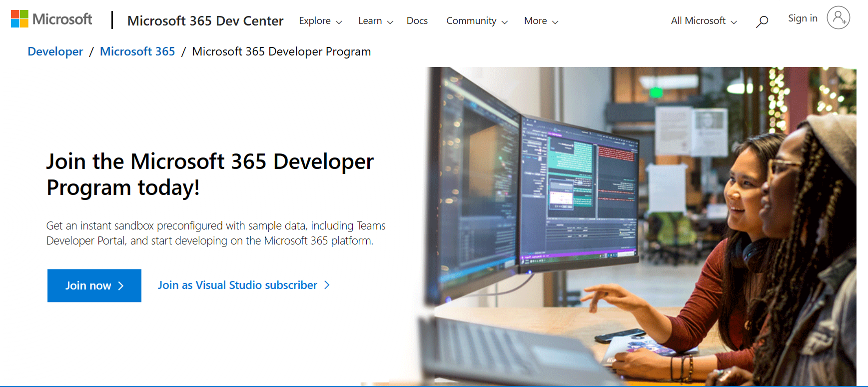
Task: Expand the Explore menu
Action: pyautogui.click(x=320, y=21)
